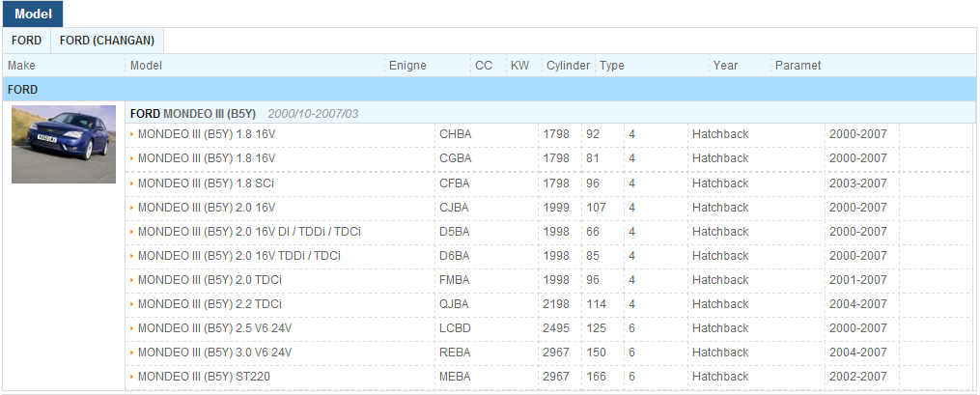
Task: Click the 2198 CC value
Action: tap(556, 304)
